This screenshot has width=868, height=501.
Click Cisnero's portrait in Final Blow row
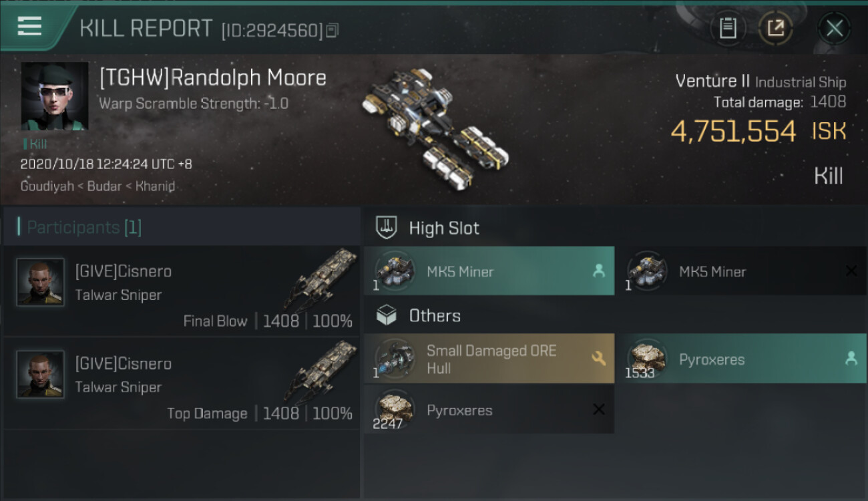coord(41,282)
